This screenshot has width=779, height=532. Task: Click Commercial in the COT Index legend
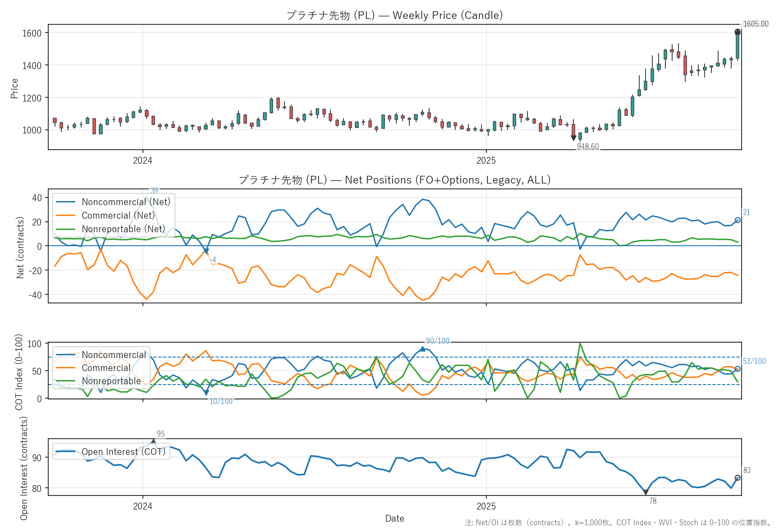click(x=106, y=368)
